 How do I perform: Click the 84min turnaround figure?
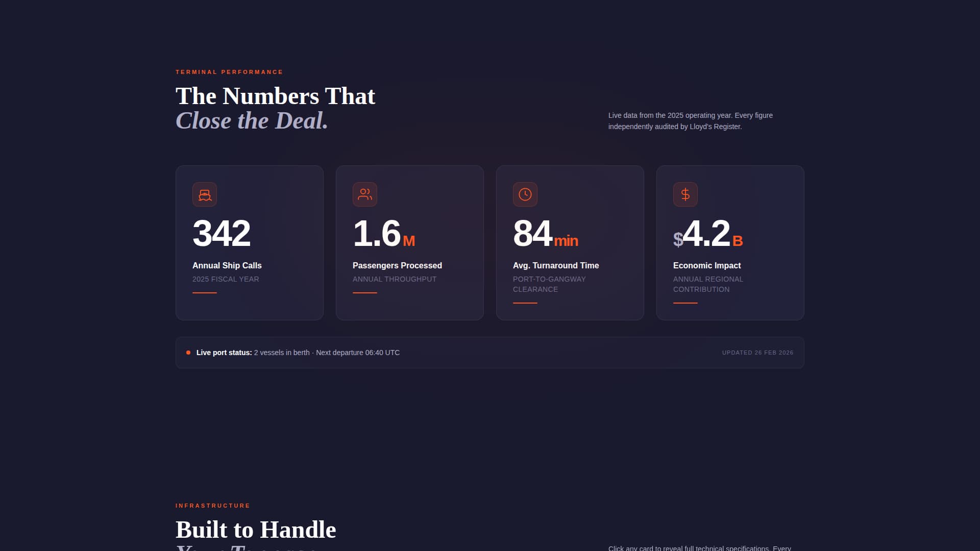pyautogui.click(x=546, y=234)
